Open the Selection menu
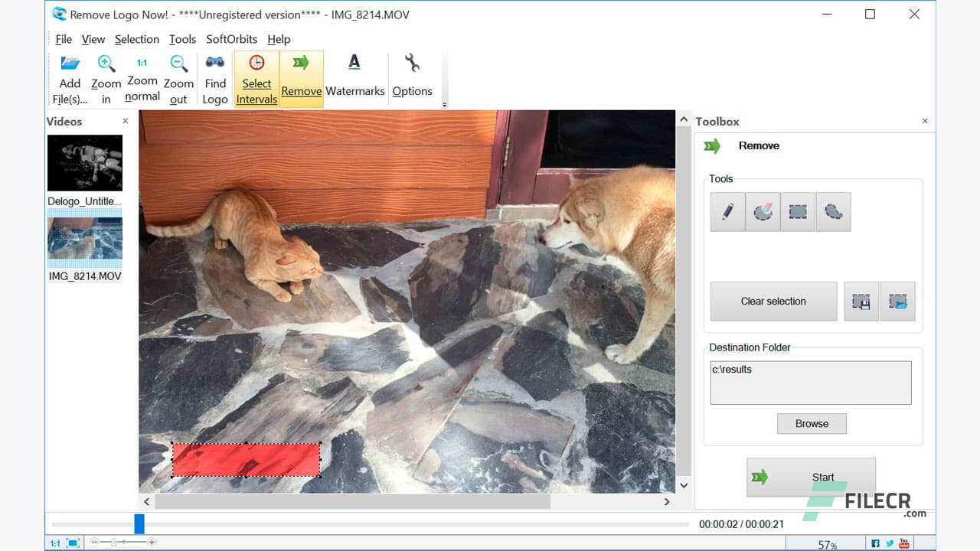The width and height of the screenshot is (980, 551). click(x=137, y=39)
